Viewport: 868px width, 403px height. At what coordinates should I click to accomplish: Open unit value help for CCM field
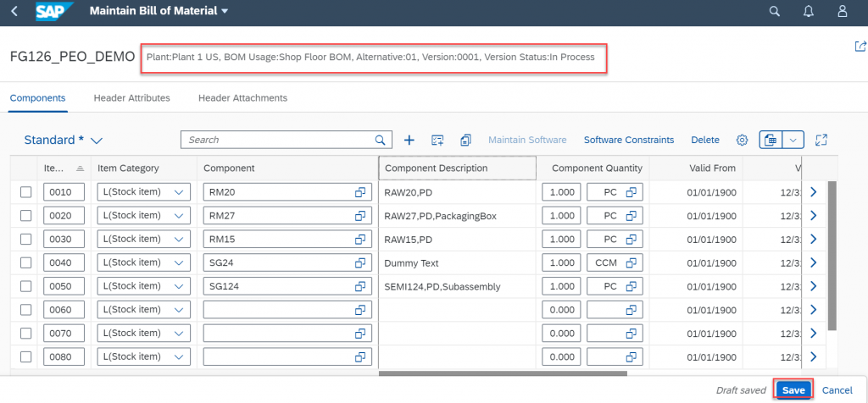631,262
